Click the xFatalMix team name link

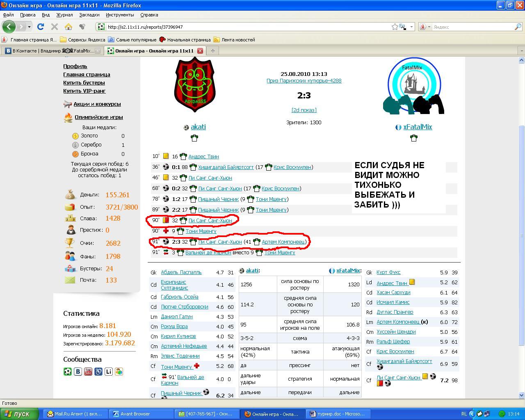(x=417, y=127)
